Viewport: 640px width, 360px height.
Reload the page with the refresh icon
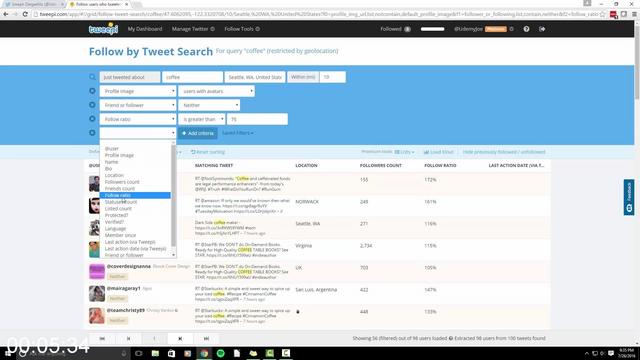tap(25, 14)
